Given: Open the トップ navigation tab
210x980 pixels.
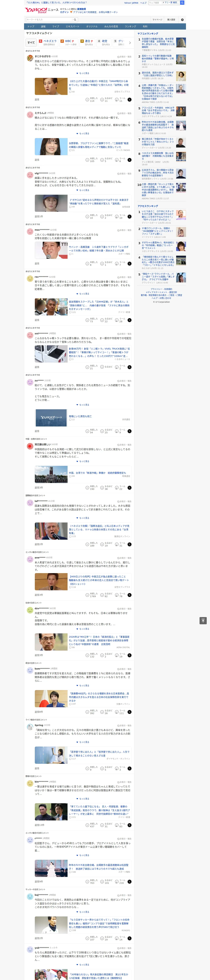Looking at the screenshot, I should point(31,27).
